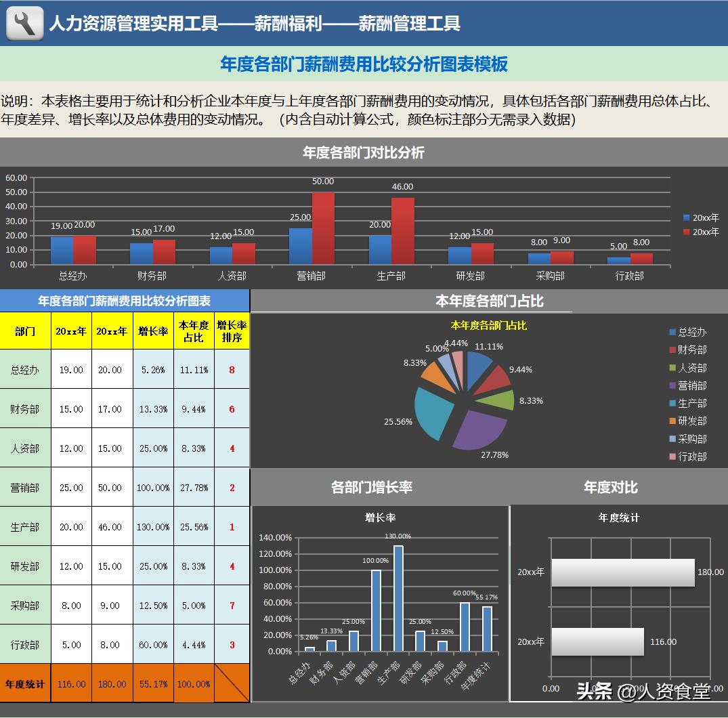Select the 年度统计 total row cell
728x718 pixels.
[x=26, y=684]
